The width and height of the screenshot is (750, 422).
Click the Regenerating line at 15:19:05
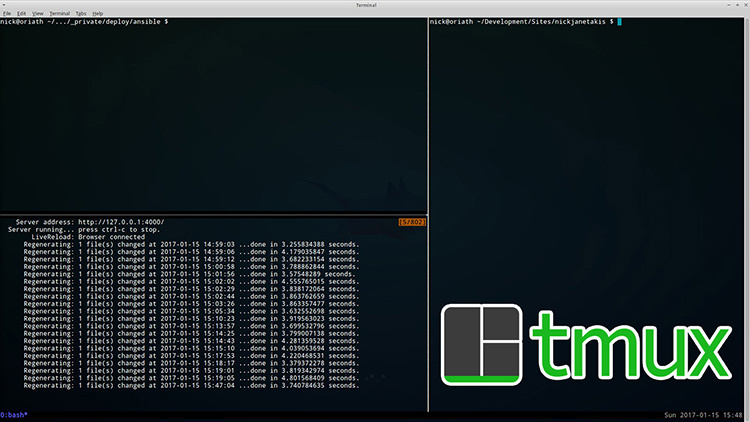[191, 378]
